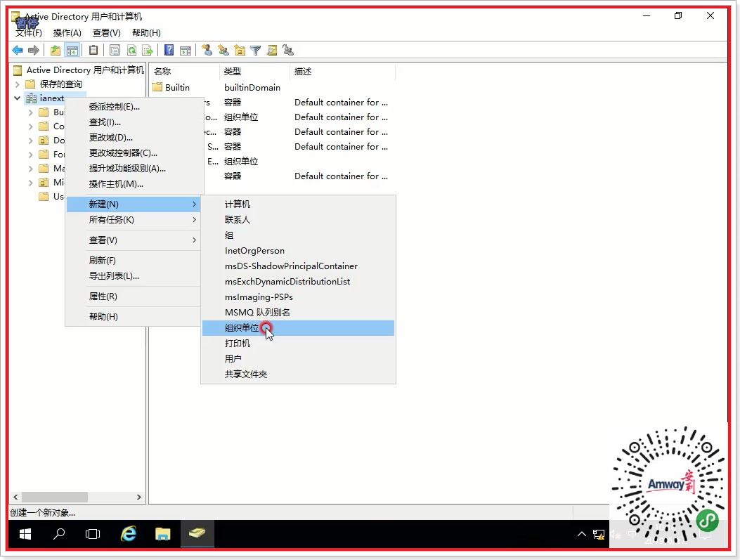
Task: Click the funnel filter options icon
Action: [x=255, y=50]
